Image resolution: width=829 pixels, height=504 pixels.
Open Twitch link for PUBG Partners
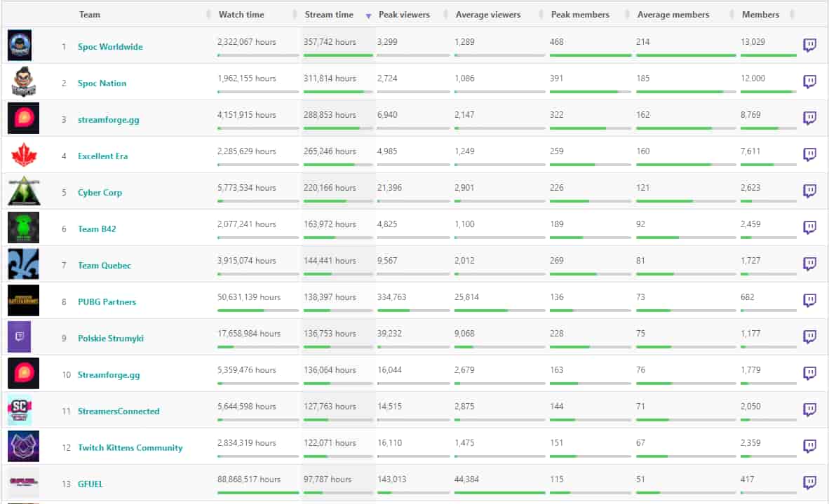[809, 301]
